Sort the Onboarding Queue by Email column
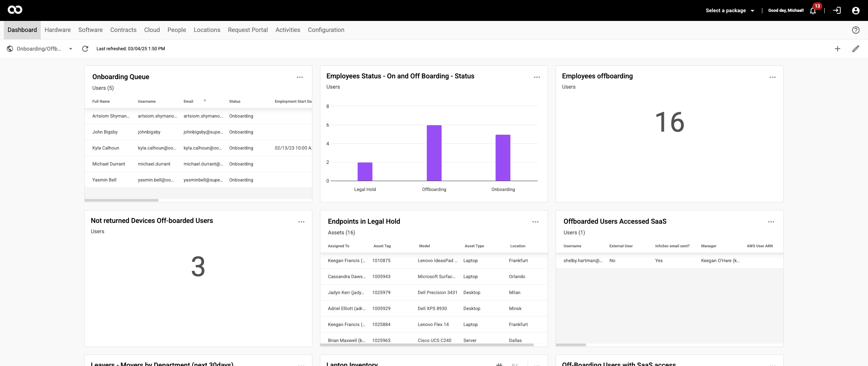The image size is (868, 366). (188, 102)
